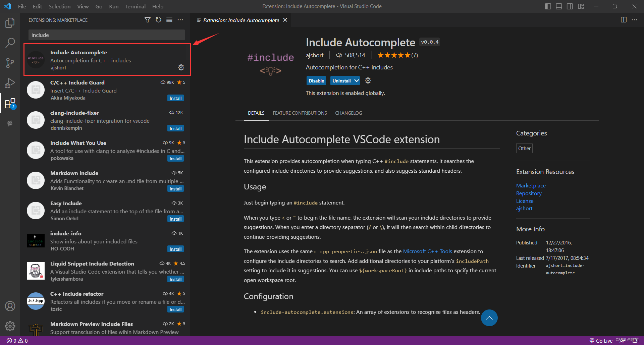Toggle the Panel visibility
The width and height of the screenshot is (644, 345).
559,6
